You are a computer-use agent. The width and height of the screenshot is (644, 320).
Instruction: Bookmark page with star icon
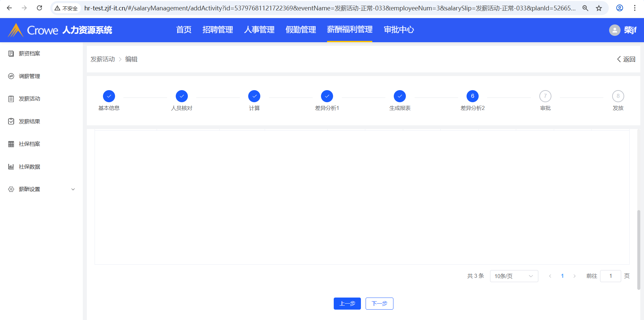[599, 8]
